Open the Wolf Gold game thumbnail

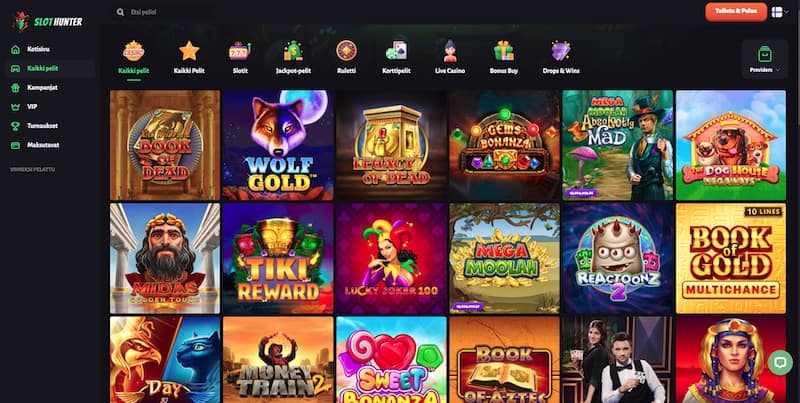278,145
